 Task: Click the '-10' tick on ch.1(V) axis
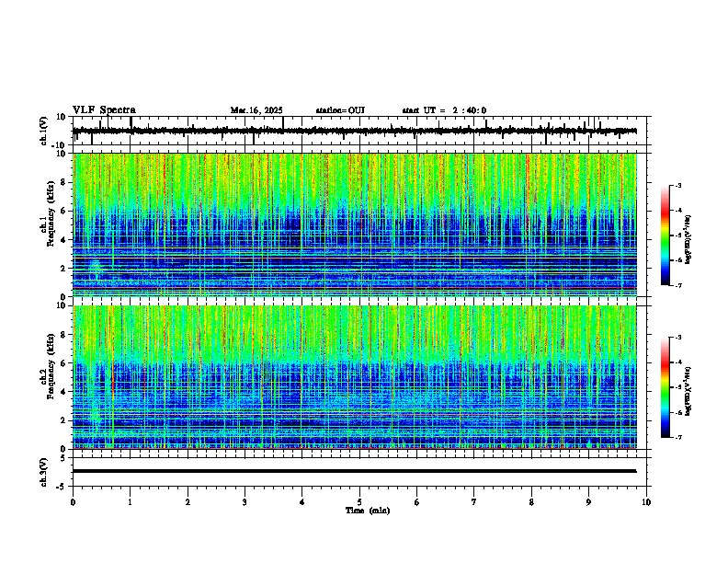[x=60, y=145]
